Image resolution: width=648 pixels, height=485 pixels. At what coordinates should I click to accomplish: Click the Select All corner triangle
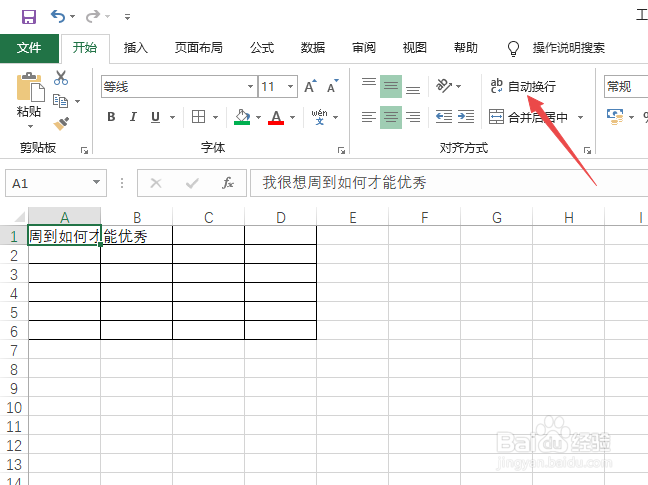click(19, 217)
